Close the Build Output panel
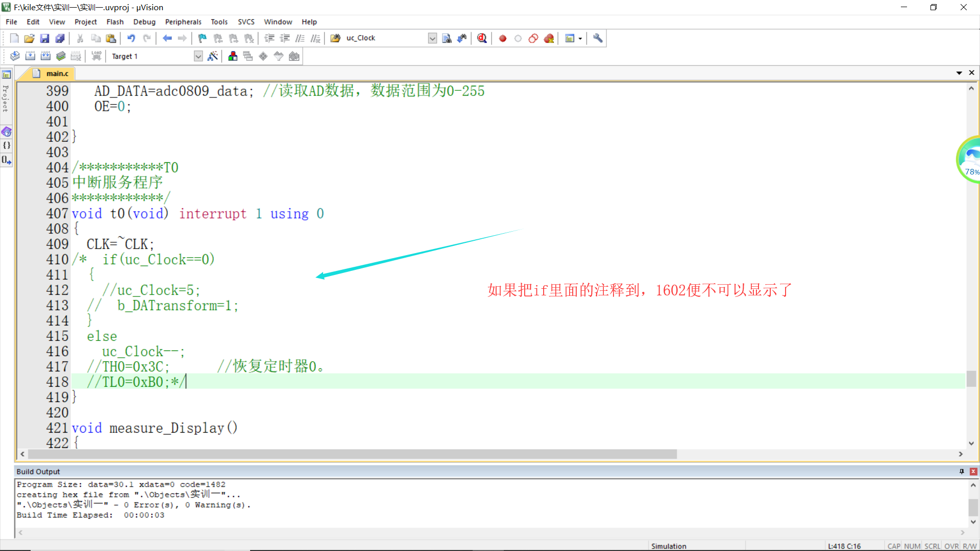The width and height of the screenshot is (980, 551). click(973, 471)
